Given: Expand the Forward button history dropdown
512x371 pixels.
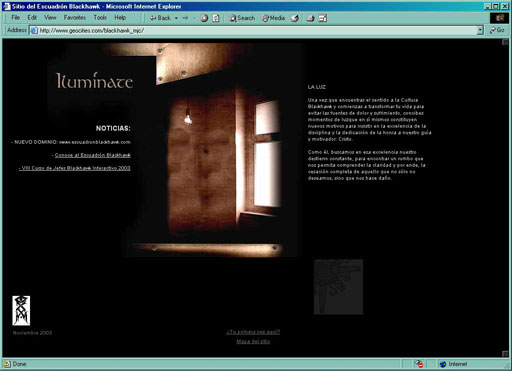Looking at the screenshot, I should 194,18.
